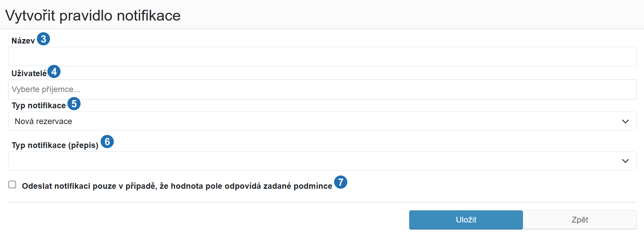Click the 'Typ notifikace' label
The height and width of the screenshot is (239, 644).
pyautogui.click(x=39, y=106)
